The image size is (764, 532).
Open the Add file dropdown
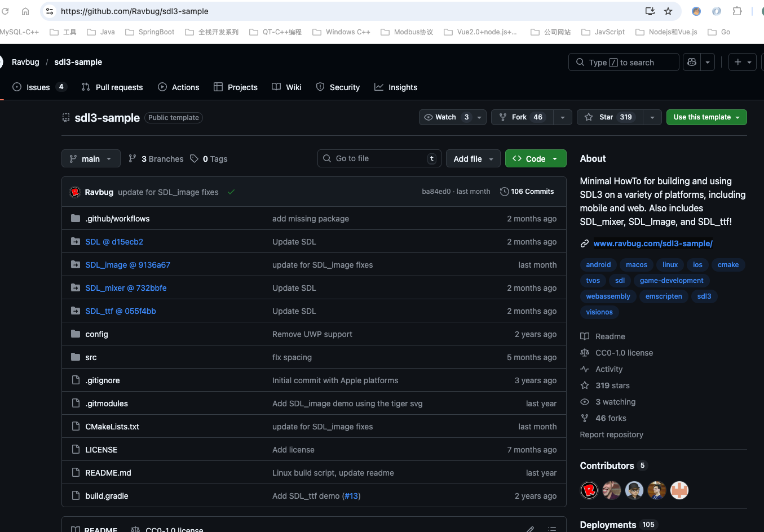tap(474, 159)
